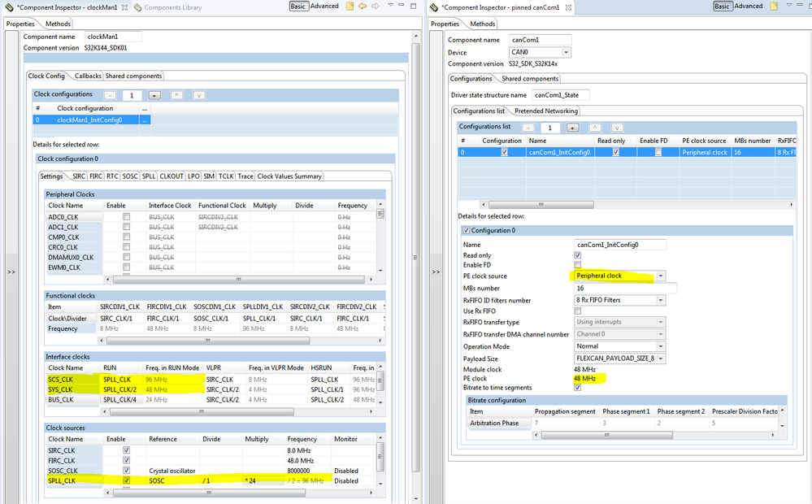Open the SPLL clock settings tab
The width and height of the screenshot is (812, 504).
(x=149, y=176)
